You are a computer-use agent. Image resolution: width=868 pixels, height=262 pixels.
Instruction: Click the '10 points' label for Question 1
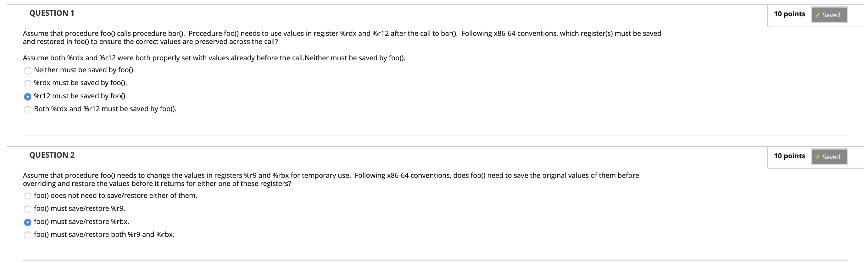(x=790, y=14)
